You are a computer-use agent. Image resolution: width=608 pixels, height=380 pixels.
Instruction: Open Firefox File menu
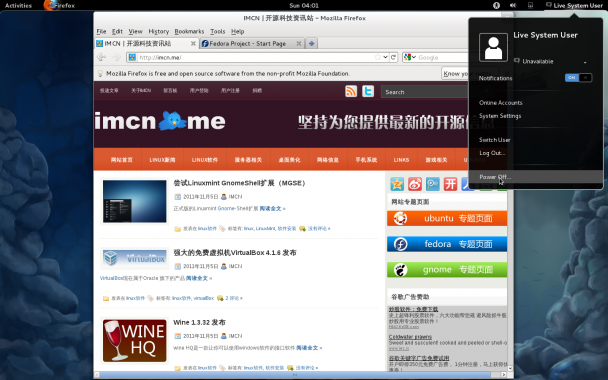point(101,31)
